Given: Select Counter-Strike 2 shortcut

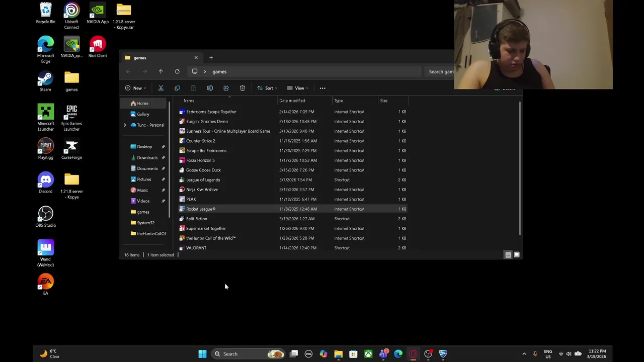Looking at the screenshot, I should (x=293, y=141).
